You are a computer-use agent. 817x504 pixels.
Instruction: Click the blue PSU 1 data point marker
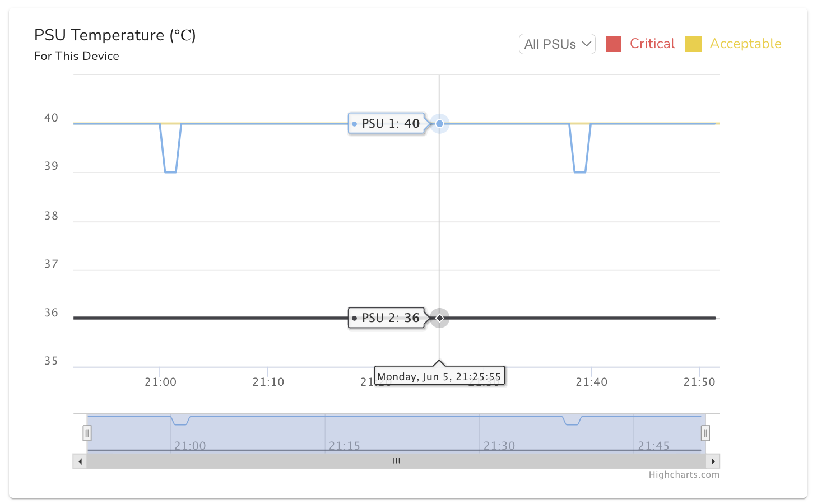click(440, 123)
